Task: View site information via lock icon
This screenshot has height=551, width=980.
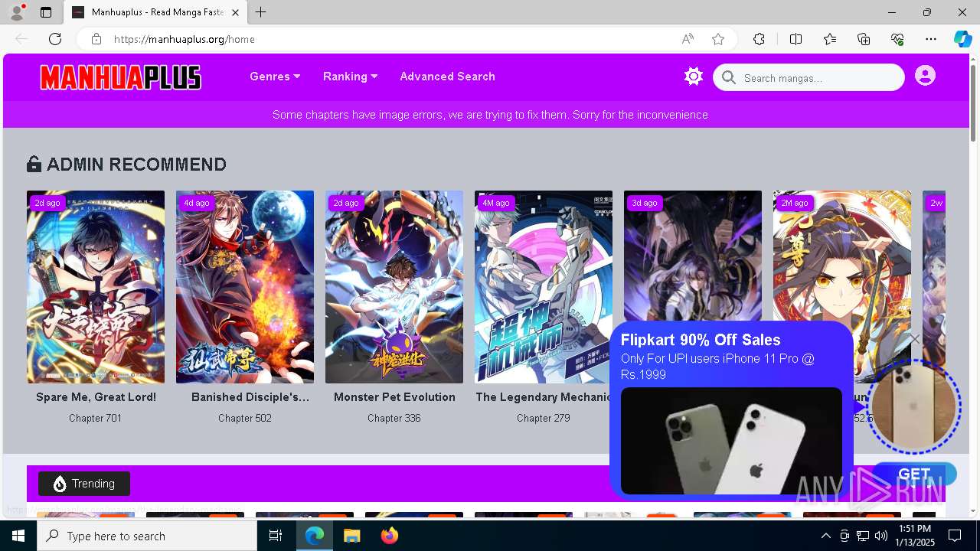Action: tap(96, 39)
